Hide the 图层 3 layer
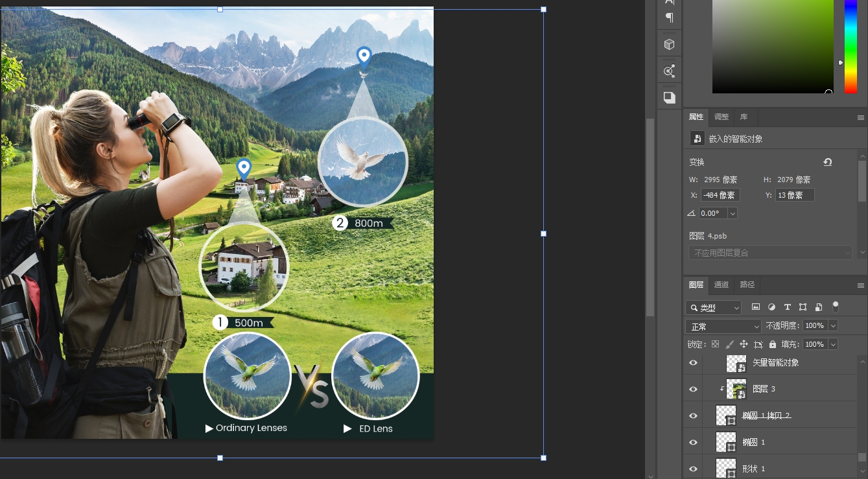Image resolution: width=868 pixels, height=479 pixels. point(693,389)
